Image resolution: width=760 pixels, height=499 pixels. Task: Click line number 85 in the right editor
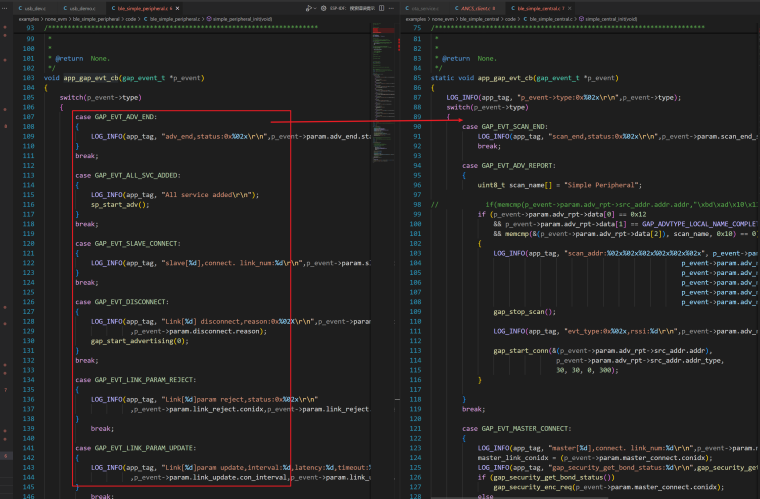(417, 78)
